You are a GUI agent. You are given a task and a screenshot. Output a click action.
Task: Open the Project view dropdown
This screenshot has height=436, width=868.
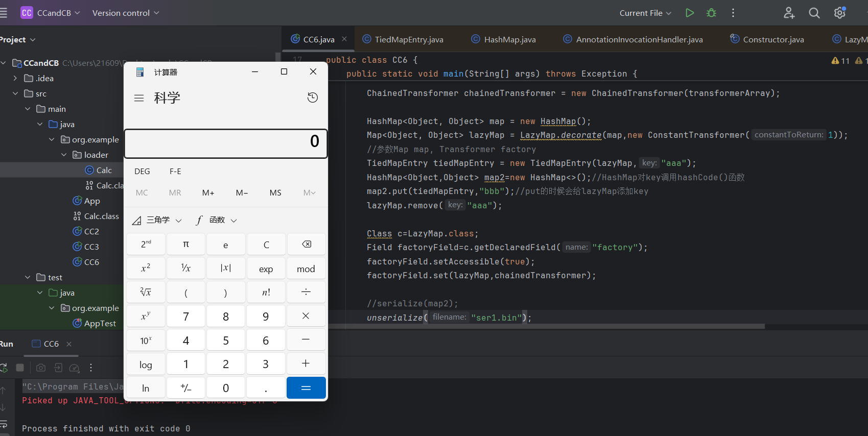tap(18, 39)
